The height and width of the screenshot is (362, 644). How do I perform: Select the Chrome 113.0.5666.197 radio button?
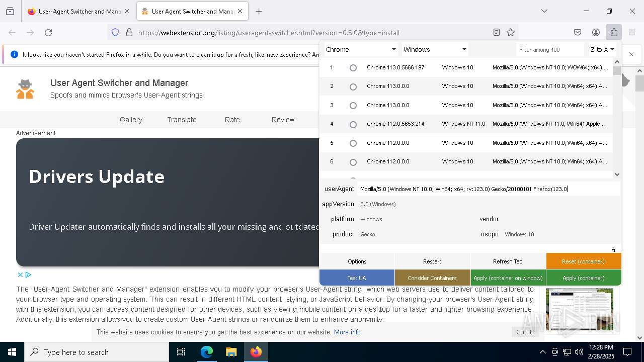(x=353, y=68)
